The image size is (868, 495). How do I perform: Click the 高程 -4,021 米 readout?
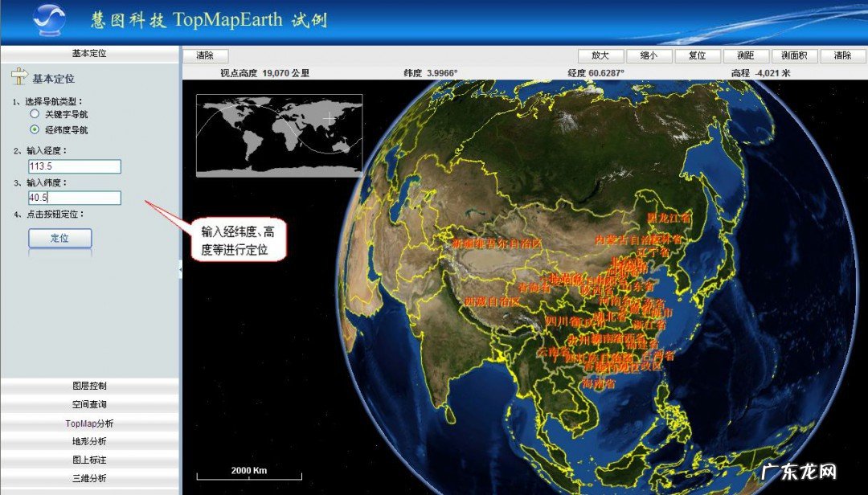[760, 73]
